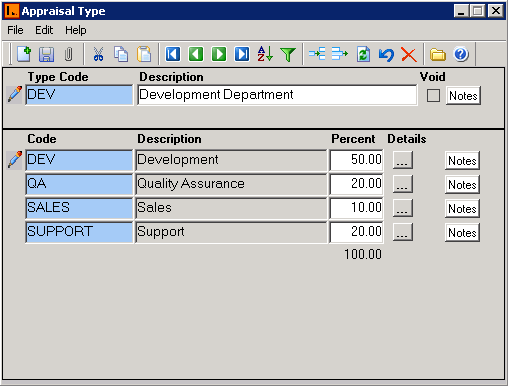
Task: Click the refresh document icon
Action: pos(363,54)
